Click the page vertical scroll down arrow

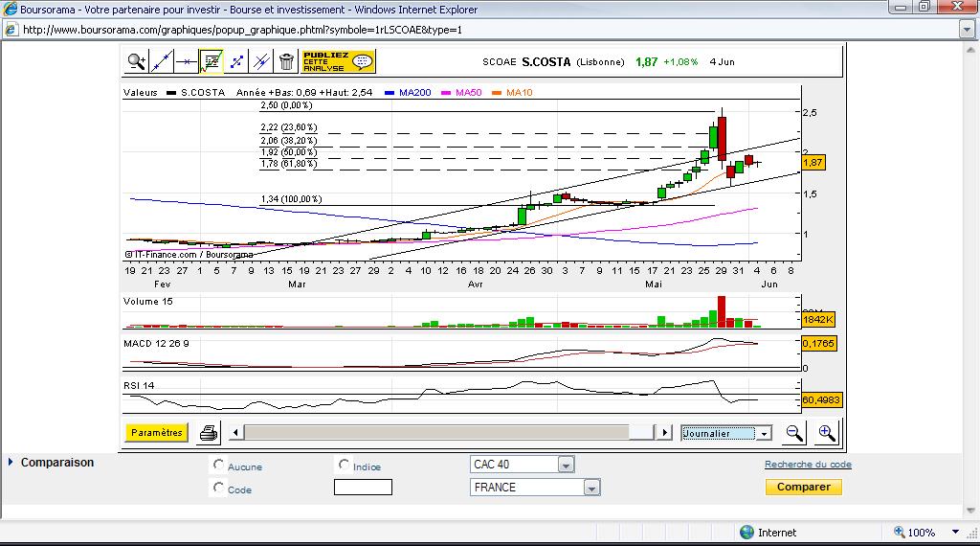click(x=970, y=511)
